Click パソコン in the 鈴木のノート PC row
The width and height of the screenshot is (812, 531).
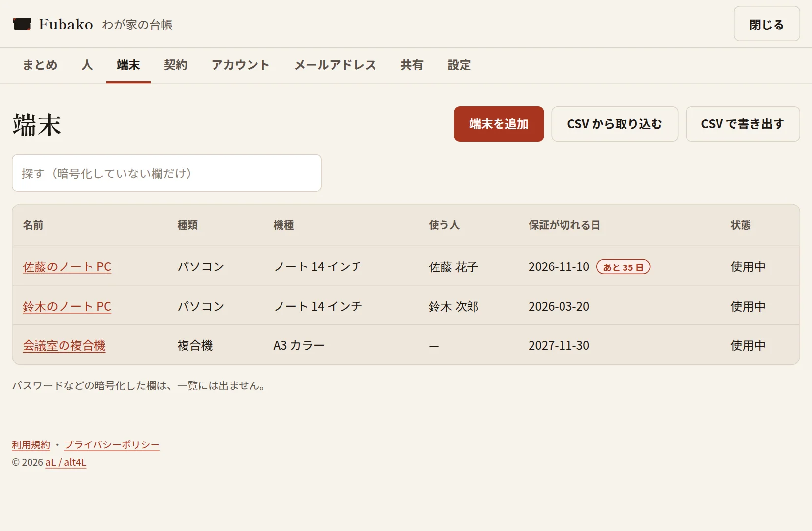tap(201, 306)
